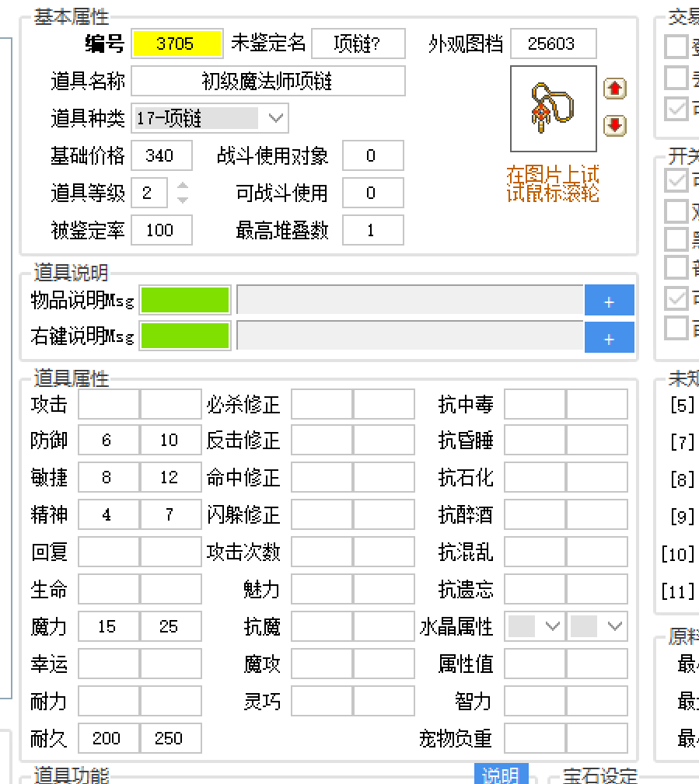
Task: Click the red down-arrow appearance icon
Action: click(x=615, y=126)
